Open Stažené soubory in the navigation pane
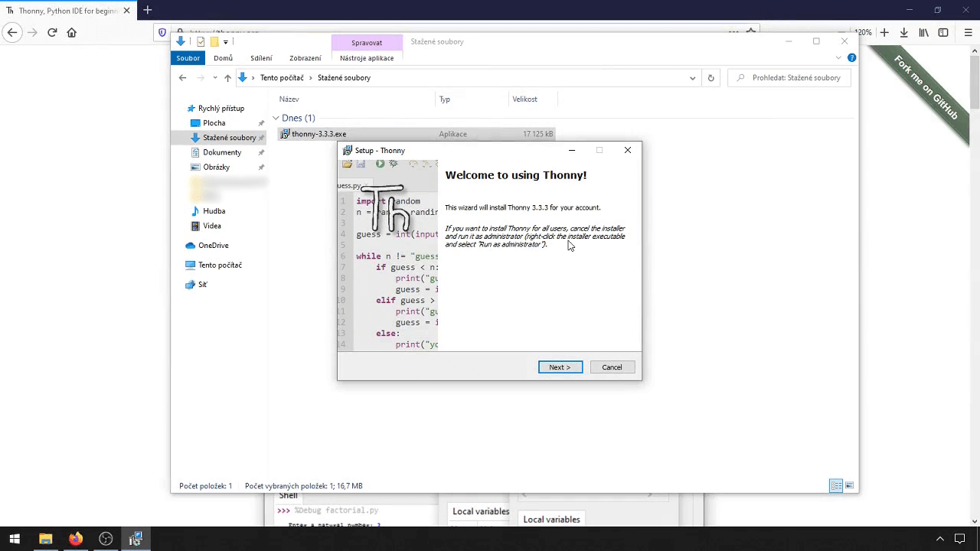 [x=229, y=138]
